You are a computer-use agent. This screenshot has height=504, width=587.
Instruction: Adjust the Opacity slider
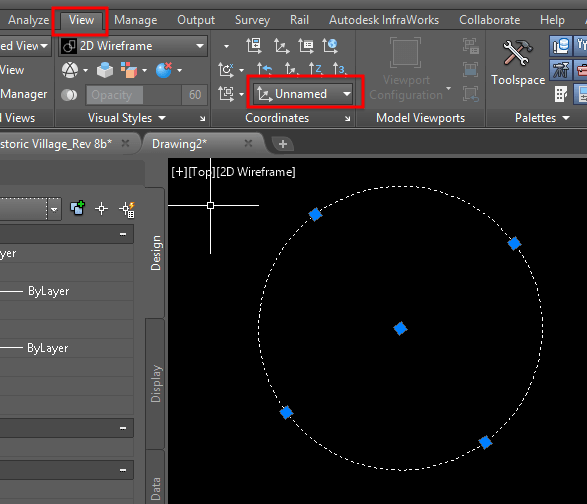134,95
